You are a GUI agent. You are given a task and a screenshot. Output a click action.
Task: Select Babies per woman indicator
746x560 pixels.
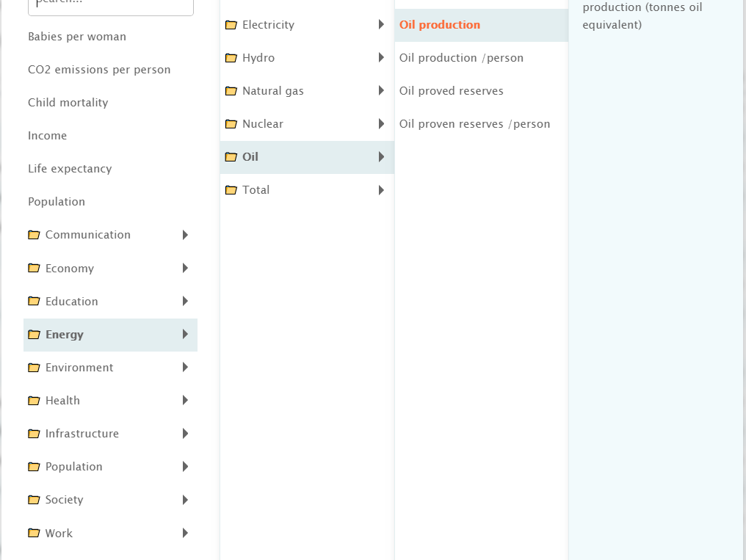77,37
